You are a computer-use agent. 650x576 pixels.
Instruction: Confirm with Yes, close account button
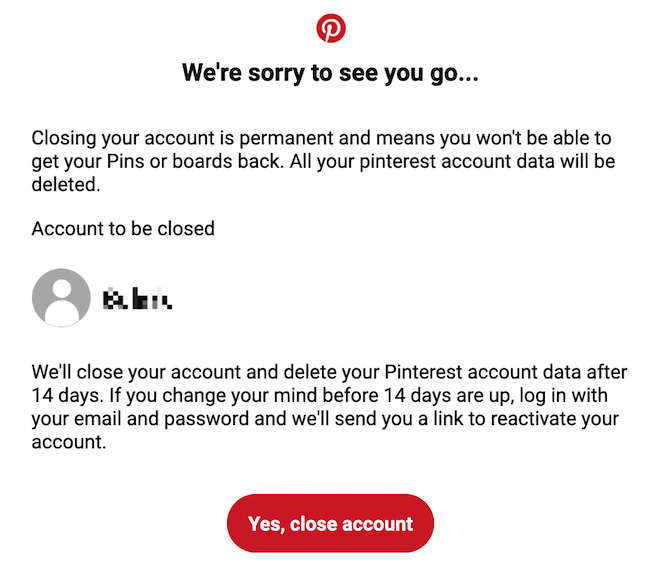pyautogui.click(x=330, y=523)
